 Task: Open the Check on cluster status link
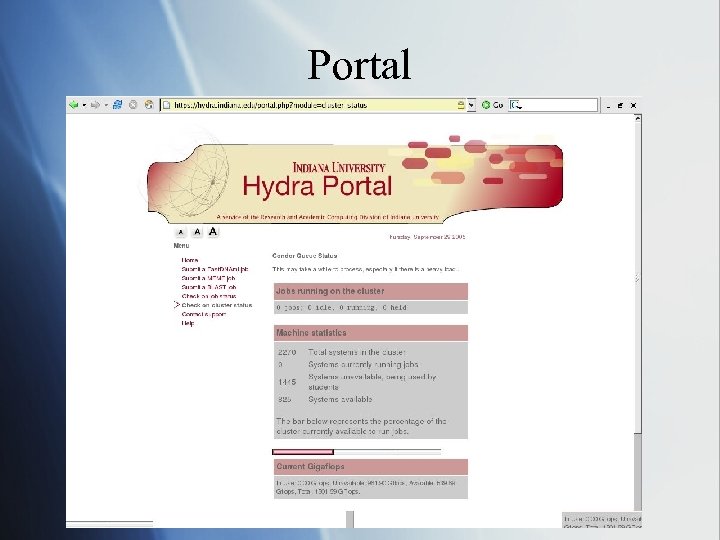point(217,305)
